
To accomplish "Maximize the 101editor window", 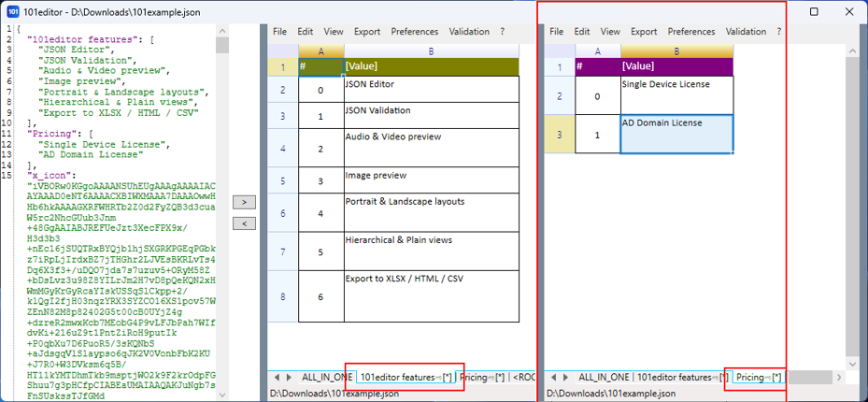I will tap(815, 11).
